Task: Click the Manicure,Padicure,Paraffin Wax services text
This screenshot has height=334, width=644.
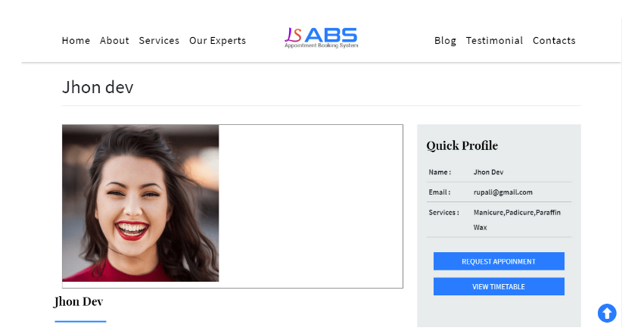Action: (517, 220)
